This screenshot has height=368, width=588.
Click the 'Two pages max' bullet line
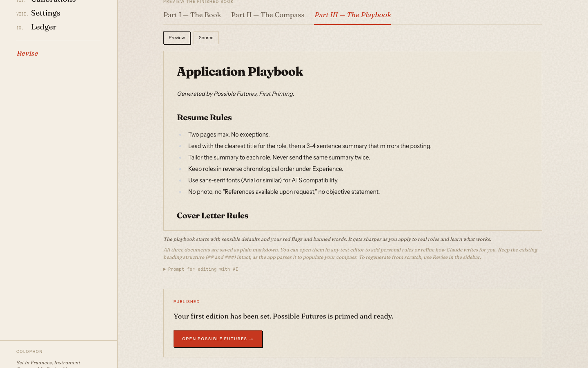point(229,135)
